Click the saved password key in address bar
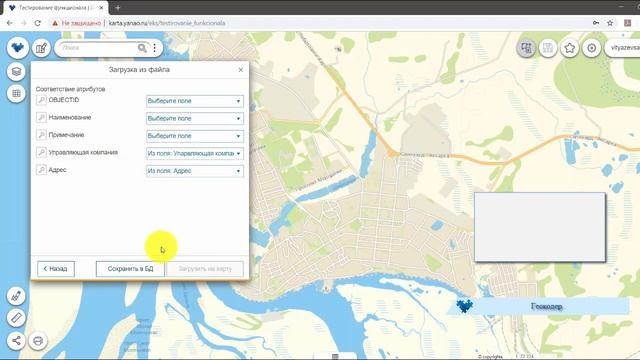The image size is (640, 360). click(x=596, y=23)
